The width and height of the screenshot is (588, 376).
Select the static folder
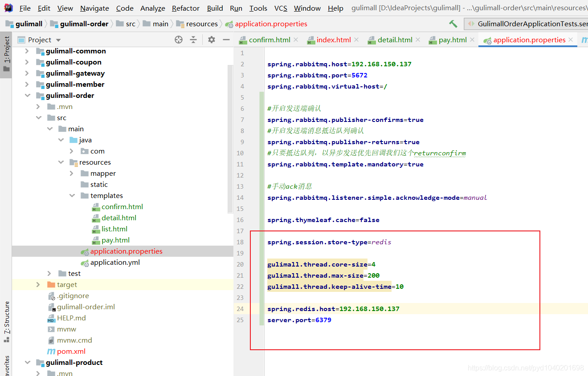pyautogui.click(x=94, y=184)
